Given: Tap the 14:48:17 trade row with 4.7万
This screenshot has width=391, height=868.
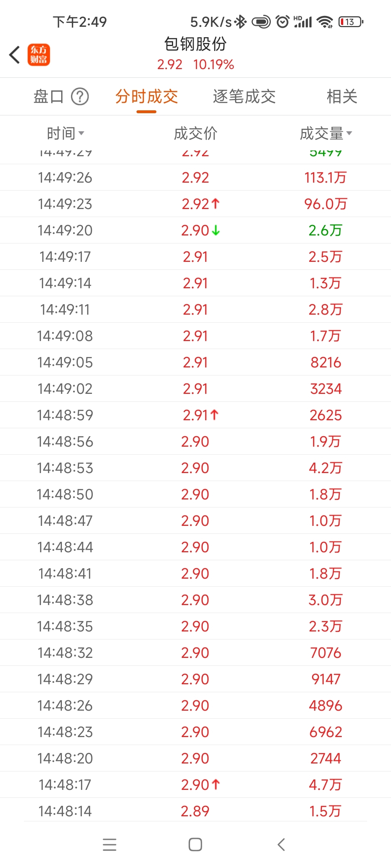Looking at the screenshot, I should pos(195,785).
